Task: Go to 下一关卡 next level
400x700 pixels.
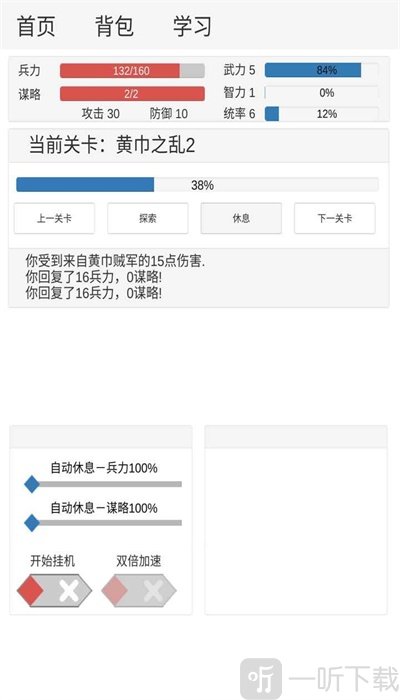Action: pos(334,218)
